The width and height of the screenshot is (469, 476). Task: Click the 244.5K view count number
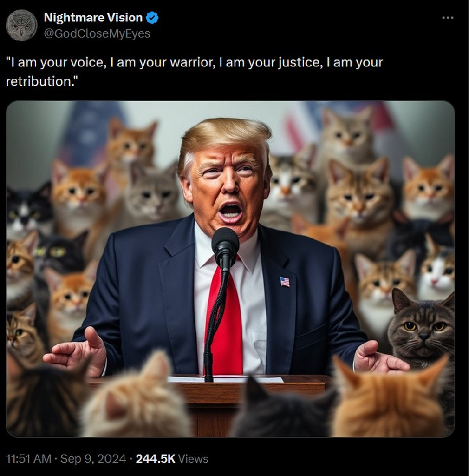(156, 458)
